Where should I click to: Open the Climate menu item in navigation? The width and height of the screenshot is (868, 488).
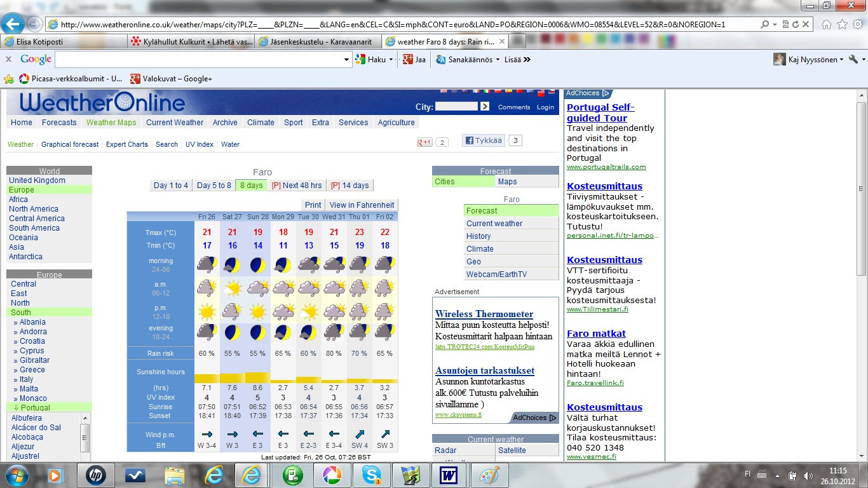pyautogui.click(x=261, y=123)
